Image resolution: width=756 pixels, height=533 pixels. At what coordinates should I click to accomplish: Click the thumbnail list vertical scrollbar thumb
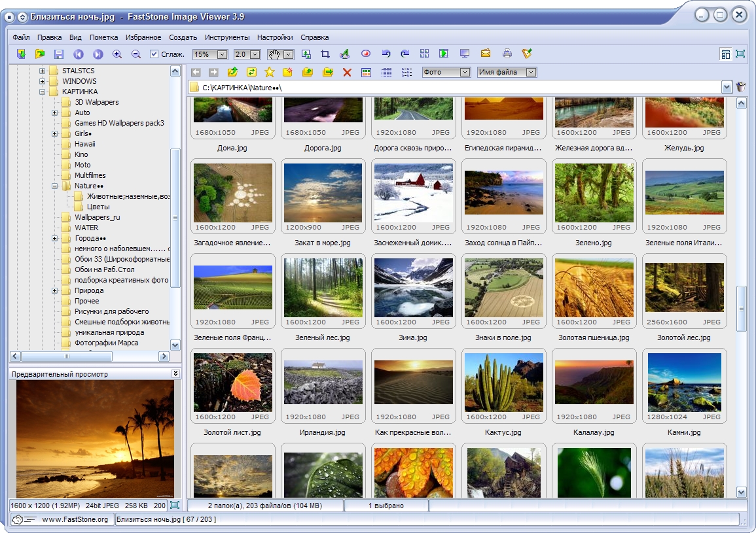(x=741, y=309)
